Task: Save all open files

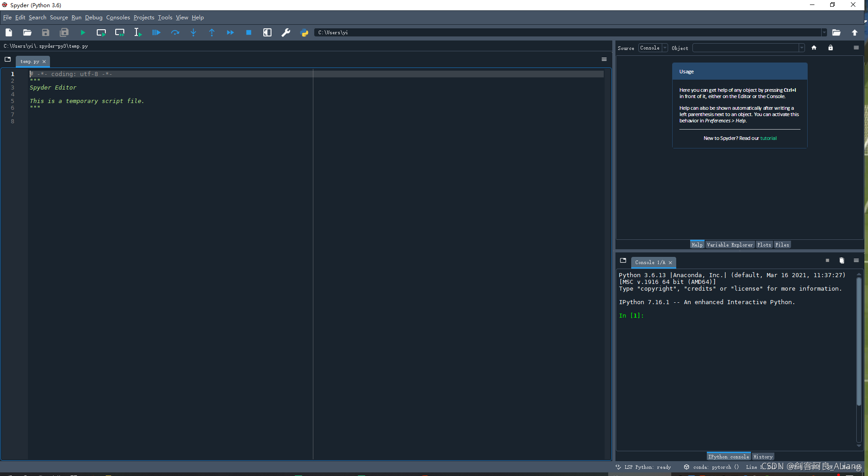Action: [64, 32]
